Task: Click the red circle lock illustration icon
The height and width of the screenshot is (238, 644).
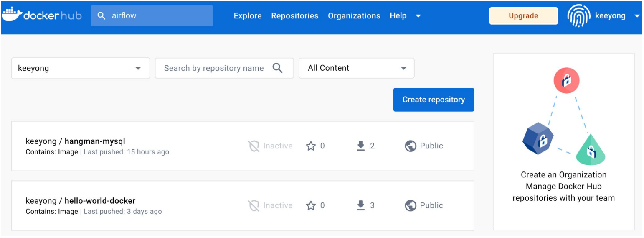Action: click(x=566, y=80)
